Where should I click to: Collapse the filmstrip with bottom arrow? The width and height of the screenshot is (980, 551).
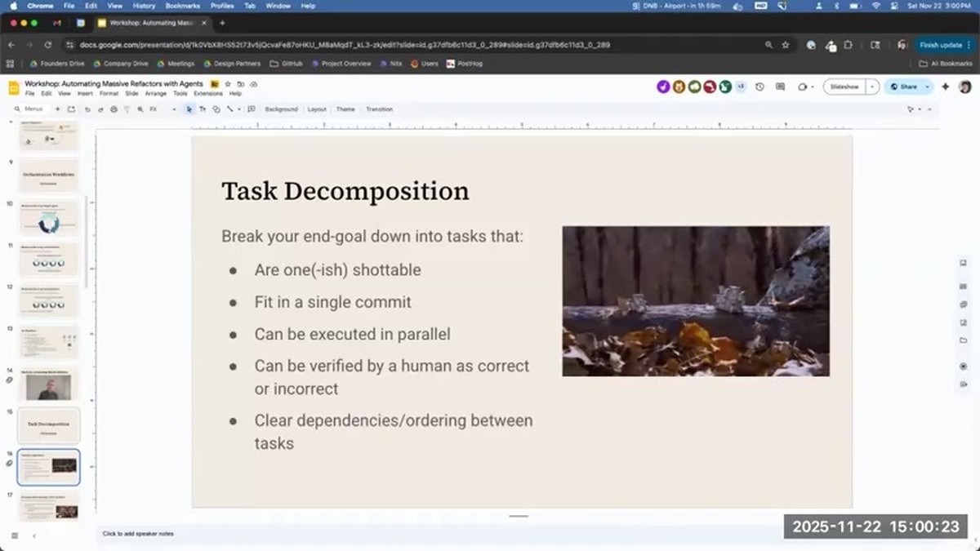33,535
